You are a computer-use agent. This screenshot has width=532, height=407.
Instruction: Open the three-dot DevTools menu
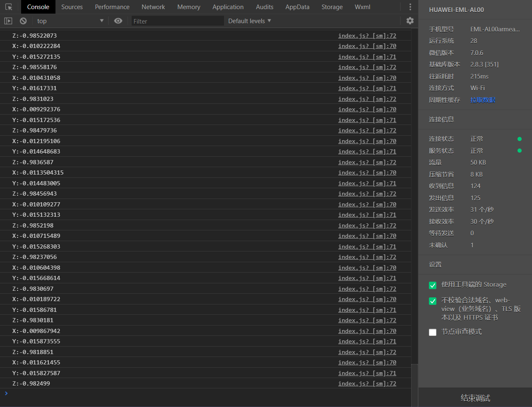click(x=410, y=7)
